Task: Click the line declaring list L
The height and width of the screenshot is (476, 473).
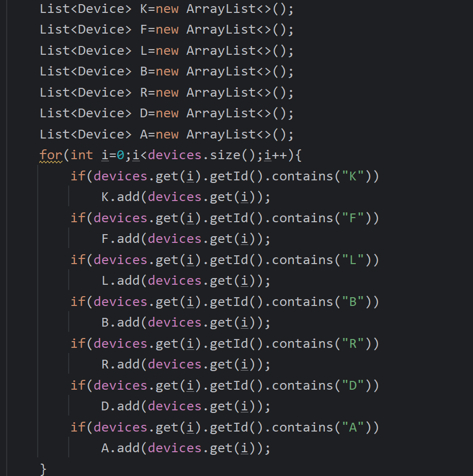Action: [167, 51]
